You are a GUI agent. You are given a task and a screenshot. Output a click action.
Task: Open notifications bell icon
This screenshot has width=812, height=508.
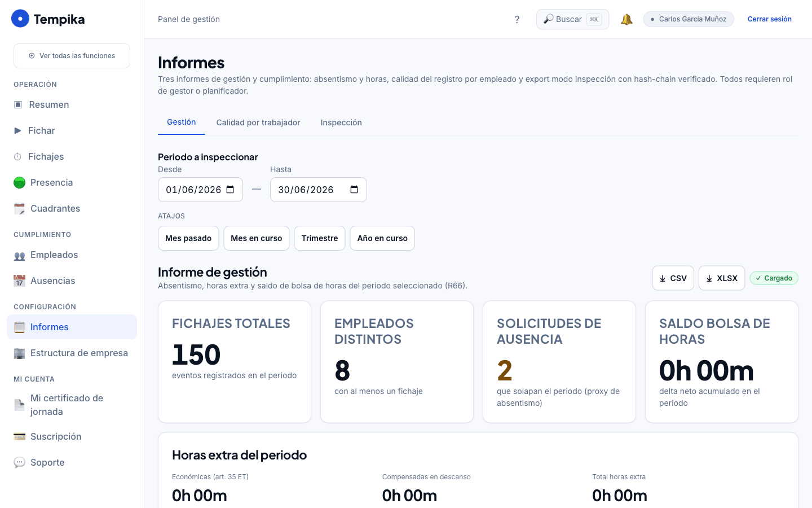tap(626, 19)
